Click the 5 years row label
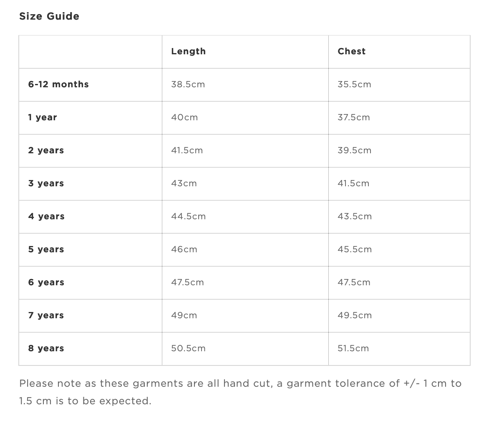 [x=46, y=249]
